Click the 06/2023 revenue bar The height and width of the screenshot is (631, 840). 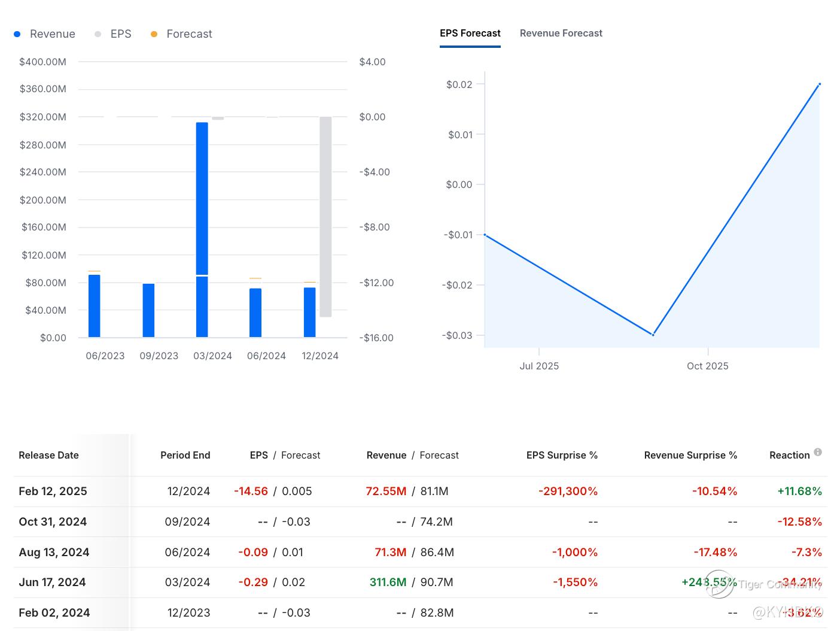click(x=95, y=306)
